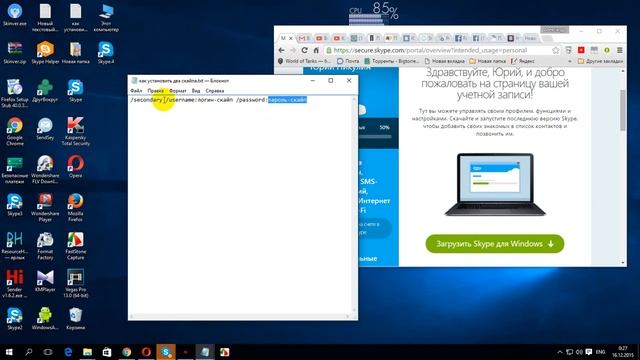Select Skype4 desktop shortcut
The image size is (640, 360).
click(x=106, y=52)
